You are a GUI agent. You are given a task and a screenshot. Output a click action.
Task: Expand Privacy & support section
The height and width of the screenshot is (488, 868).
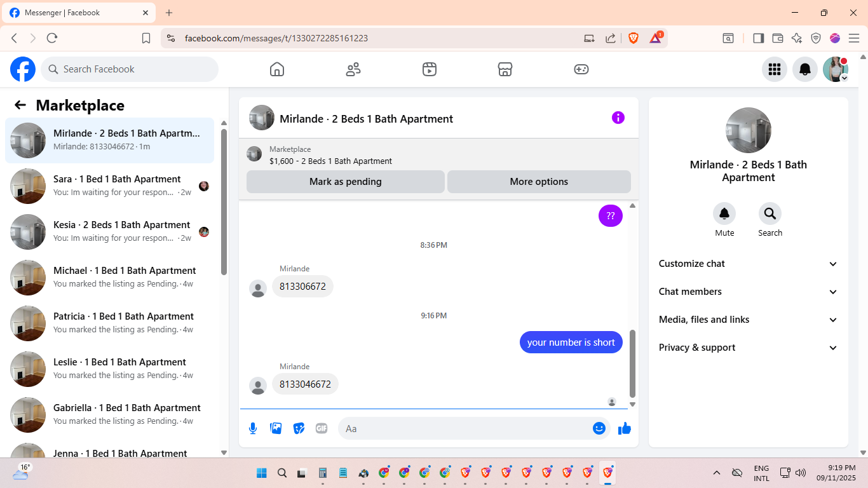[x=749, y=348]
